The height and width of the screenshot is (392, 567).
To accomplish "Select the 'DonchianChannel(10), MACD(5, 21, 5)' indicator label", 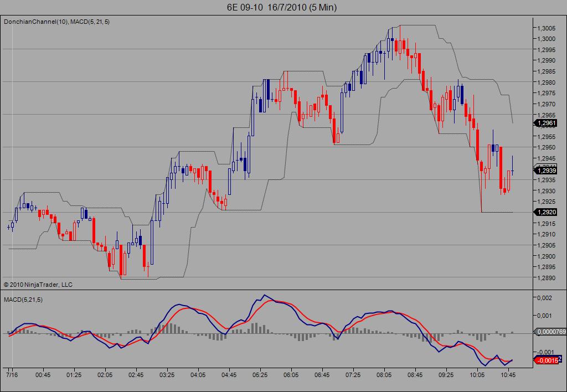I will point(57,22).
